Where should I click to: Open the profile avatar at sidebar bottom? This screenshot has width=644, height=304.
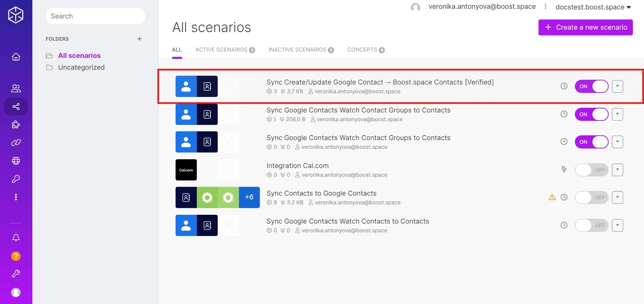16,292
